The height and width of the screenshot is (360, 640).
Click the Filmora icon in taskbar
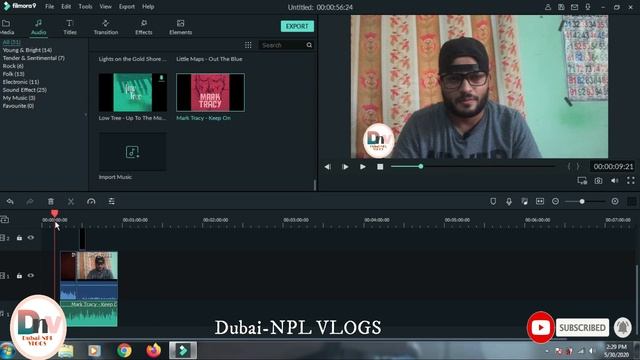[x=183, y=350]
